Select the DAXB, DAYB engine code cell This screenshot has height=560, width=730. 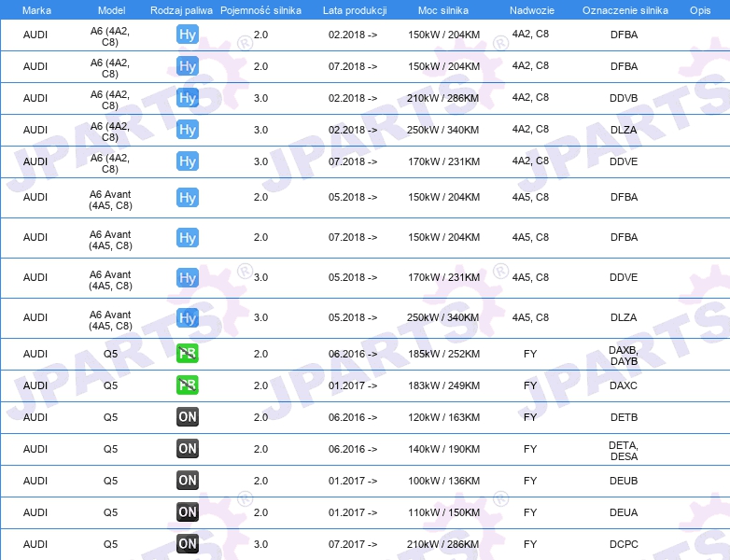(624, 356)
